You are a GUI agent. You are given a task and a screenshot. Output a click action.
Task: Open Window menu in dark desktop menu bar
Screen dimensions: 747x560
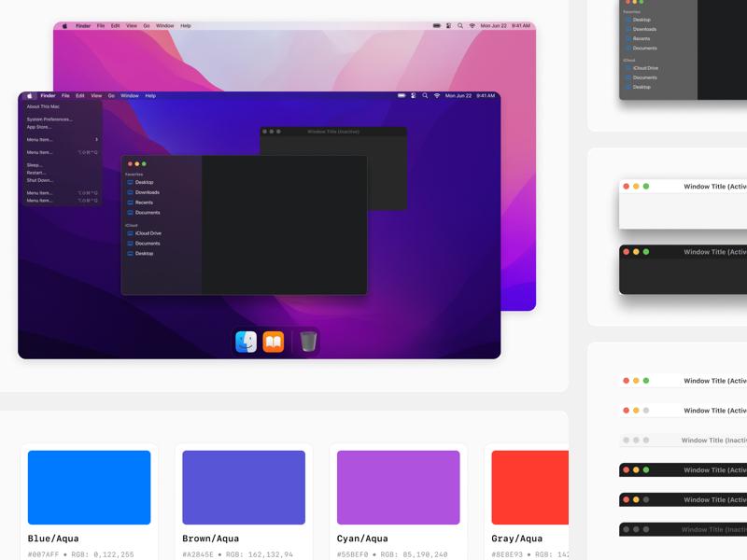[x=130, y=95]
